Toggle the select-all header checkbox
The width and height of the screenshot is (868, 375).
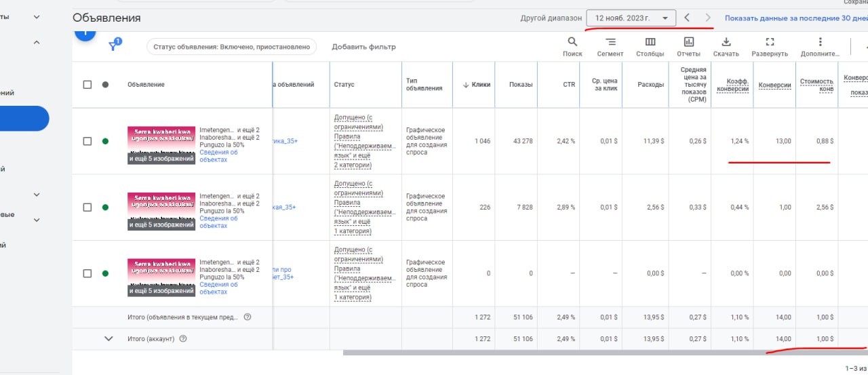[87, 85]
